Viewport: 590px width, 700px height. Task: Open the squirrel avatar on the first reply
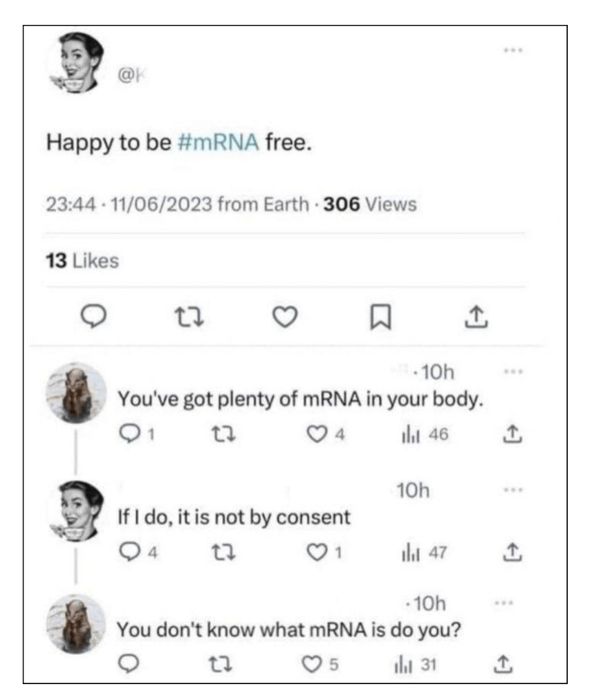pos(76,393)
